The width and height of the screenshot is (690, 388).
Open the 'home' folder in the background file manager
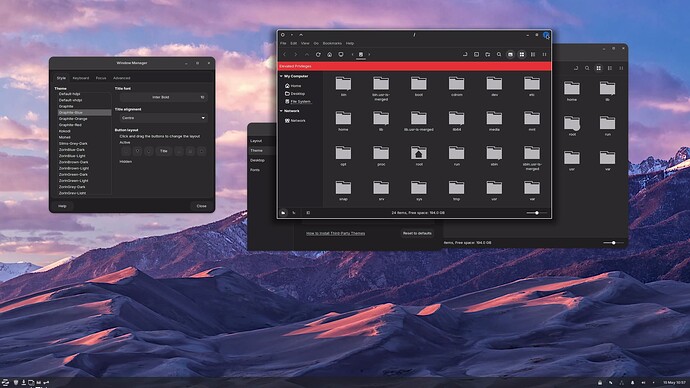(572, 91)
